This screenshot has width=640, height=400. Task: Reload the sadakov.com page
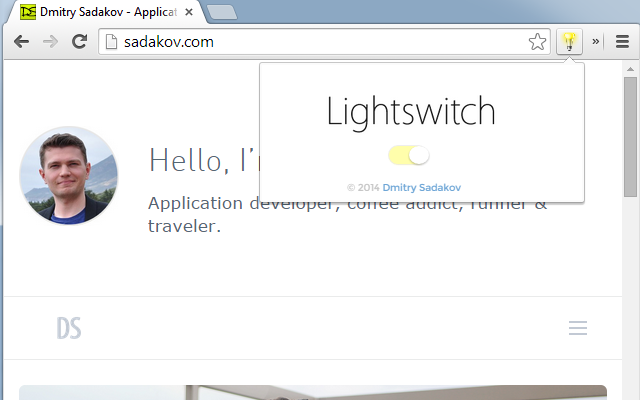pos(80,42)
